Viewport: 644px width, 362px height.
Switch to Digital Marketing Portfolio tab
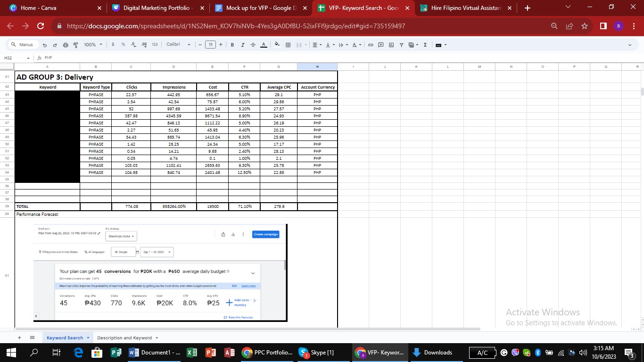click(159, 8)
